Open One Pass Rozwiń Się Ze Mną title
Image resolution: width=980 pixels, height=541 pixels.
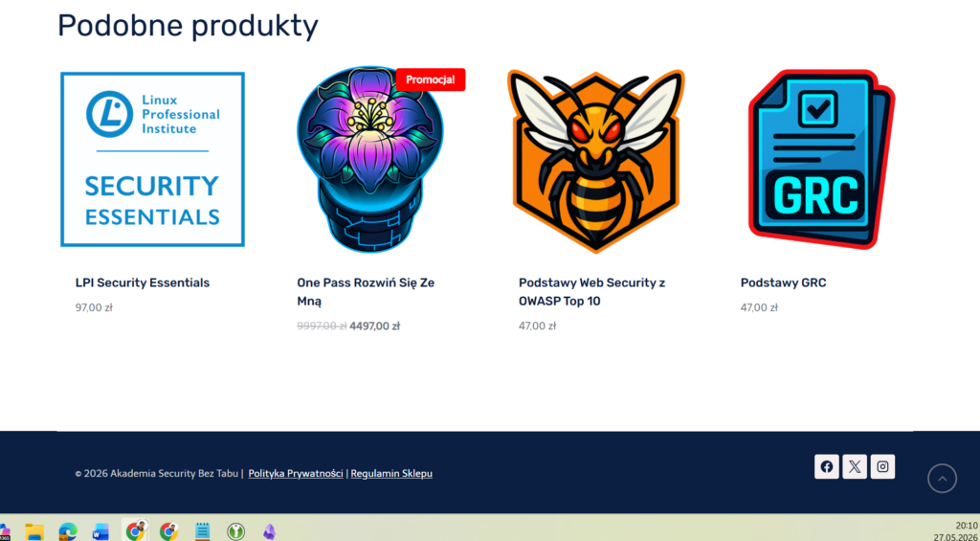coord(366,292)
